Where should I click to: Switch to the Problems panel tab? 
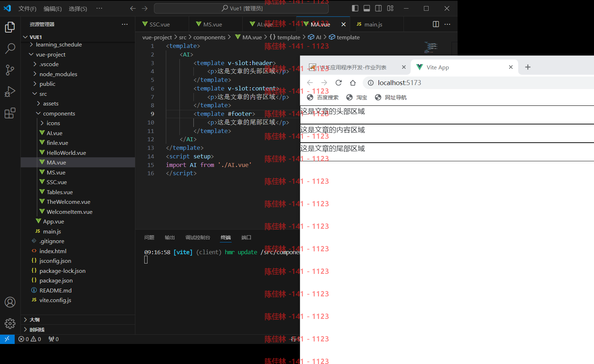tap(149, 237)
